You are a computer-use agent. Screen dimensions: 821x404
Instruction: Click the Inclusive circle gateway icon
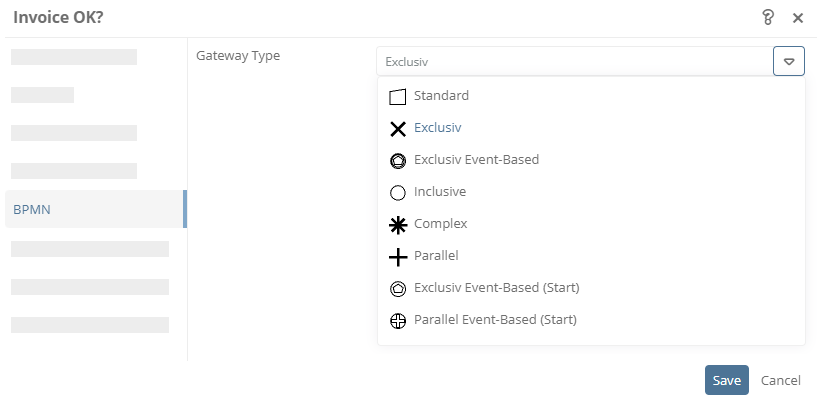point(398,193)
